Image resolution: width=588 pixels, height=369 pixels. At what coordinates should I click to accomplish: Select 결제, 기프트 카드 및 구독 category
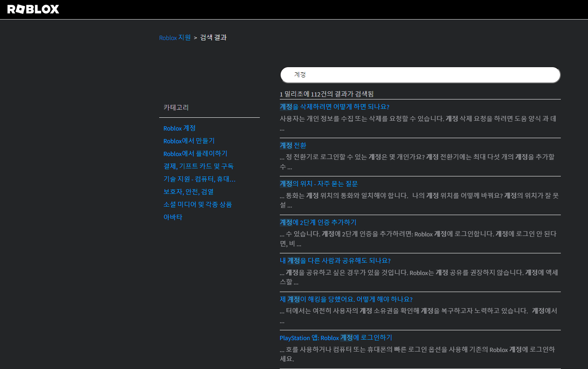(198, 166)
